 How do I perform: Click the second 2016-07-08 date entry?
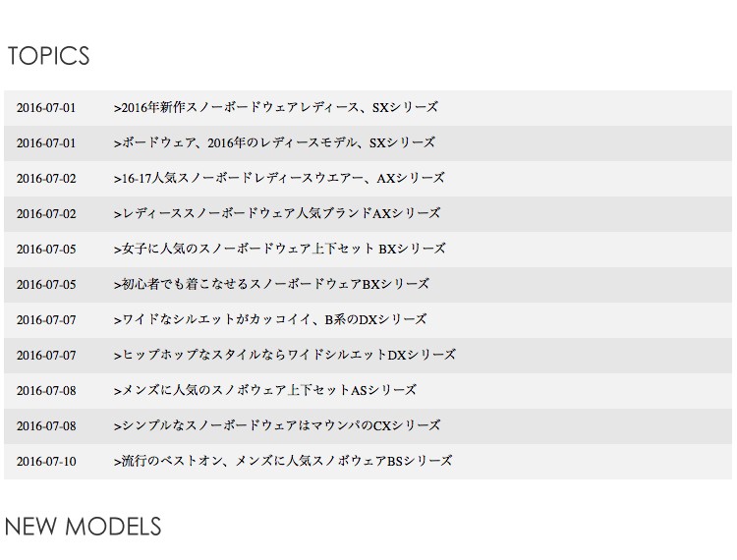[x=46, y=426]
